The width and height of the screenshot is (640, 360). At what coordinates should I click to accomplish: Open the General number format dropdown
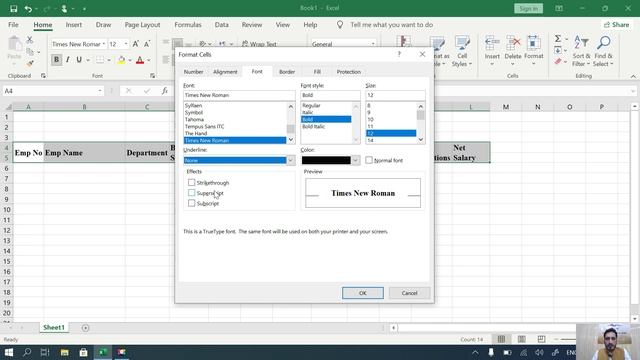373,44
